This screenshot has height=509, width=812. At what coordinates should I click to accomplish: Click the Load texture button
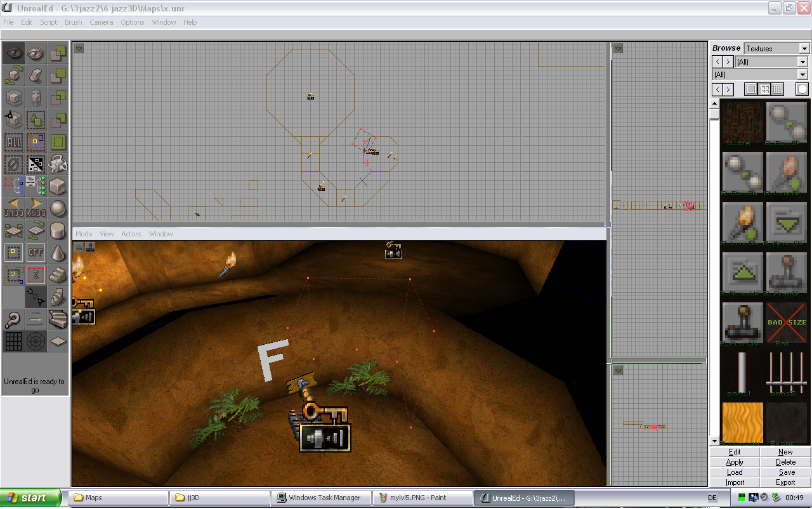click(x=735, y=472)
